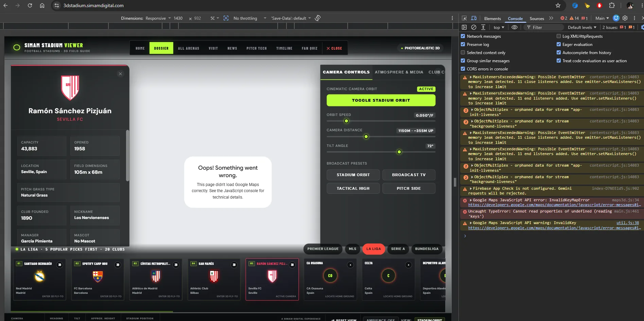Activate DevTools inspect element picker
Viewport: 644px width, 321px height.
click(x=464, y=18)
